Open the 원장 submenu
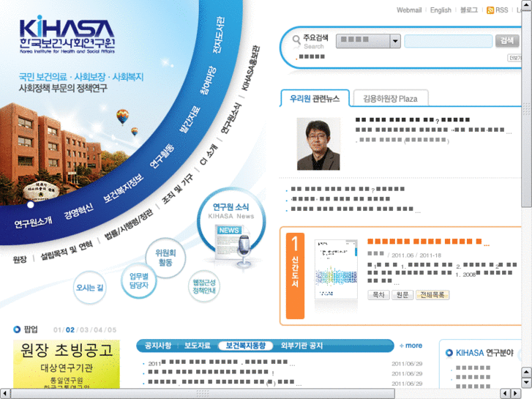The height and width of the screenshot is (399, 532). pos(20,260)
